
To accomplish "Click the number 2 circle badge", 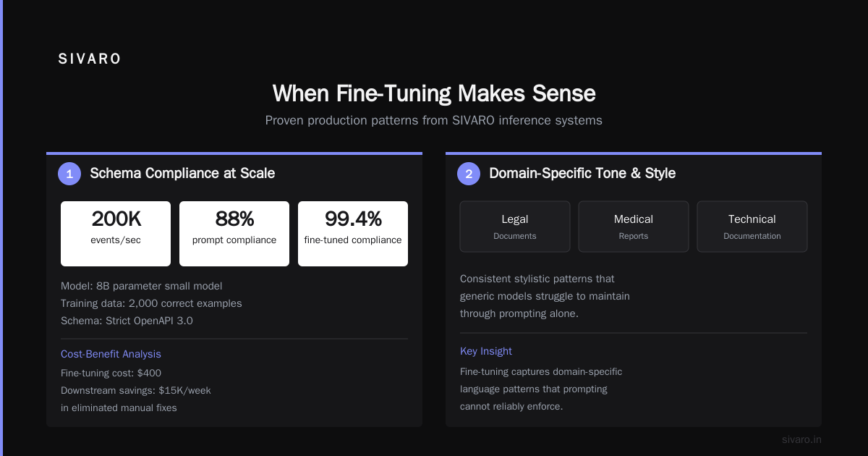I will tap(469, 174).
